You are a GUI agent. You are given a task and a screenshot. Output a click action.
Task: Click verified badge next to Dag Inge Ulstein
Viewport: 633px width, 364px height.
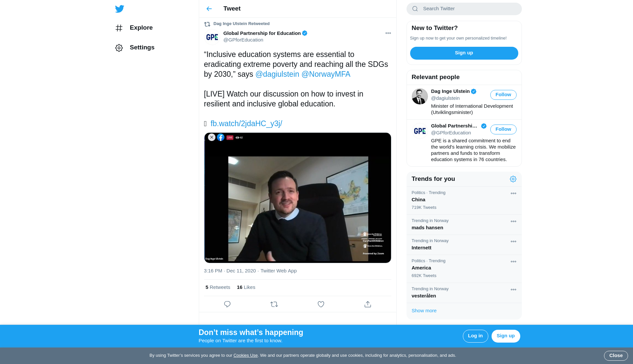point(474,92)
